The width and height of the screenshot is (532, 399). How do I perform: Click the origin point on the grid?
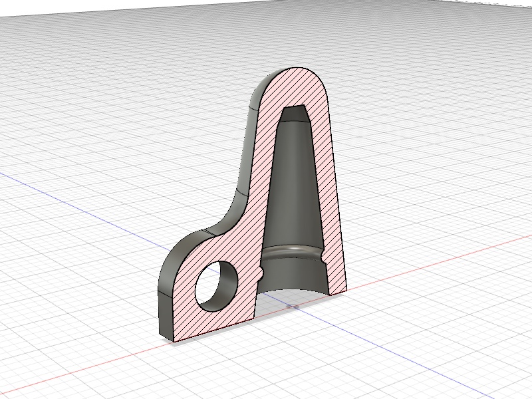[293, 307]
